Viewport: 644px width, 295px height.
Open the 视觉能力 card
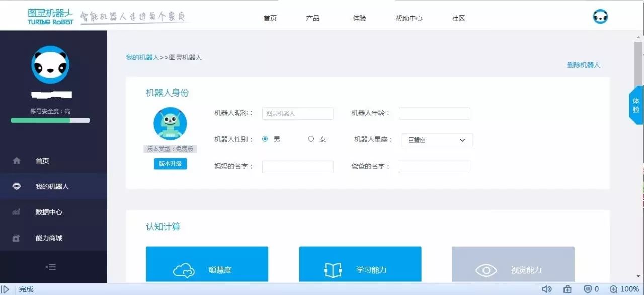[x=513, y=264]
